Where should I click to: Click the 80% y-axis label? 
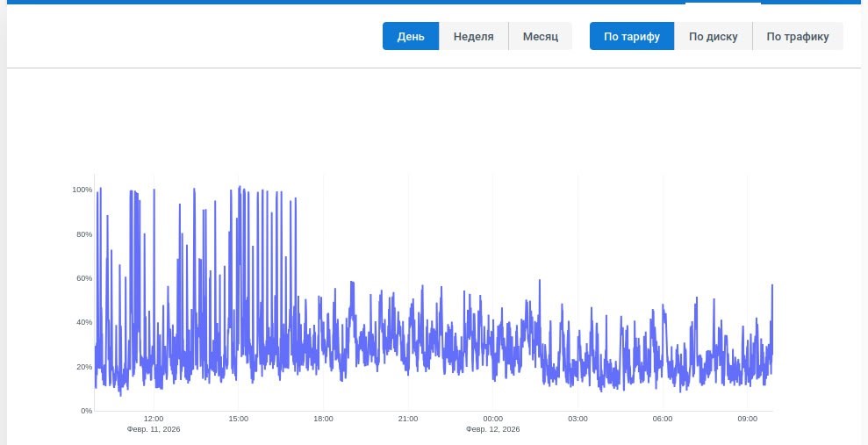tap(84, 234)
